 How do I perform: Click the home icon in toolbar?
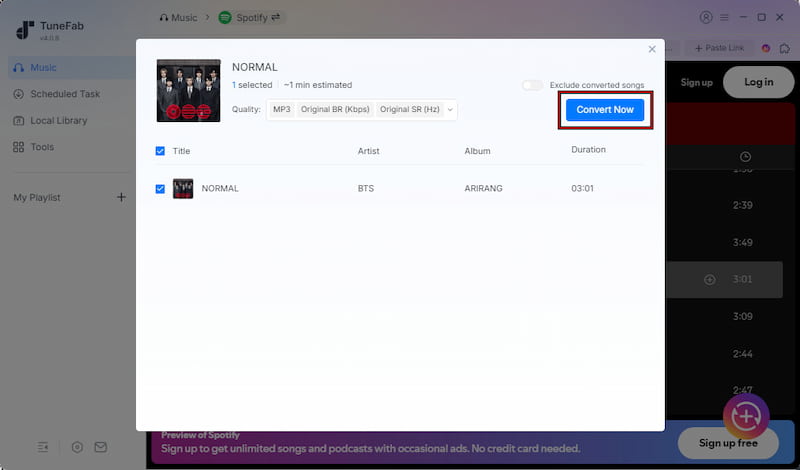[x=785, y=48]
